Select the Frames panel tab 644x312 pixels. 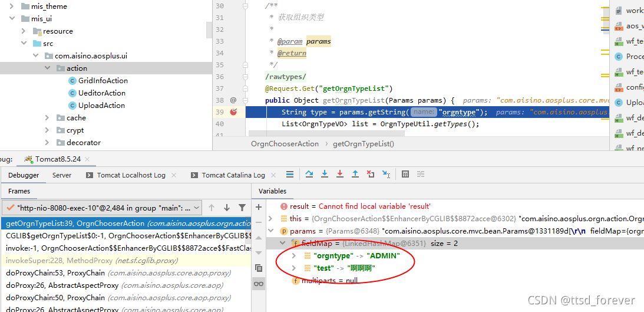[x=19, y=191]
